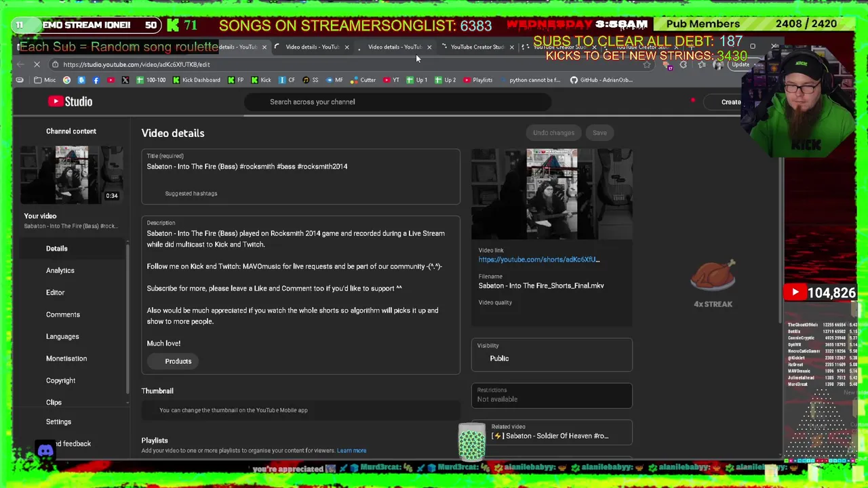
Task: Go back to Channel content
Action: pyautogui.click(x=71, y=131)
